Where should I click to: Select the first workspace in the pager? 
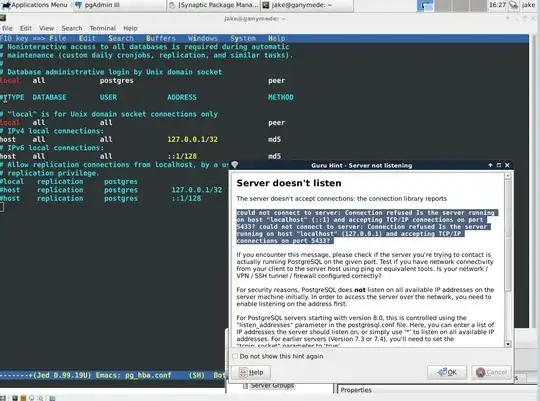425,5
